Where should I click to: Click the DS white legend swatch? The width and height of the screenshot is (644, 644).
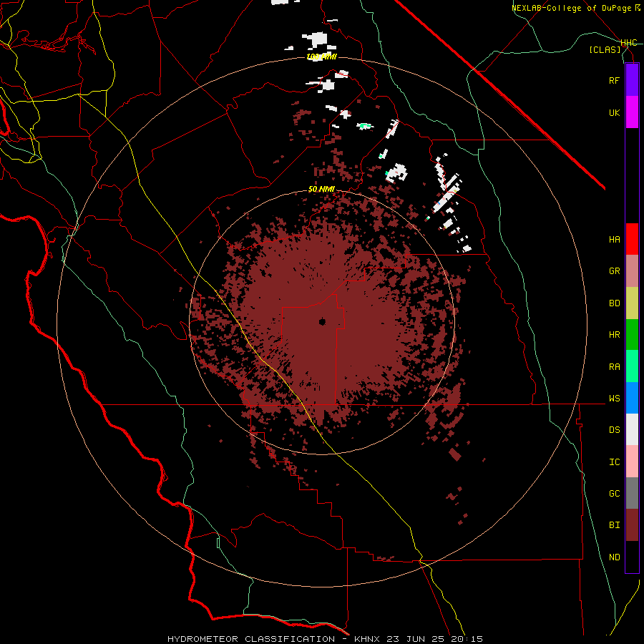(632, 429)
